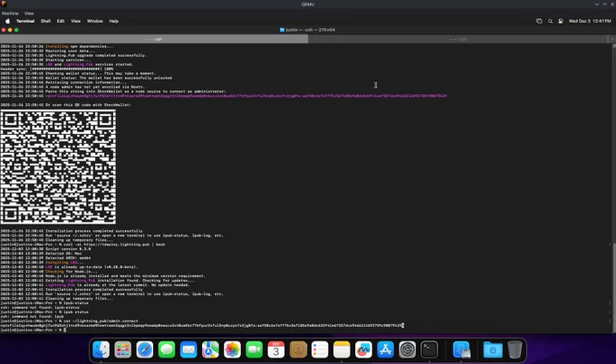Open Maps app in Dock
Image resolution: width=616 pixels, height=364 pixels.
click(x=210, y=350)
